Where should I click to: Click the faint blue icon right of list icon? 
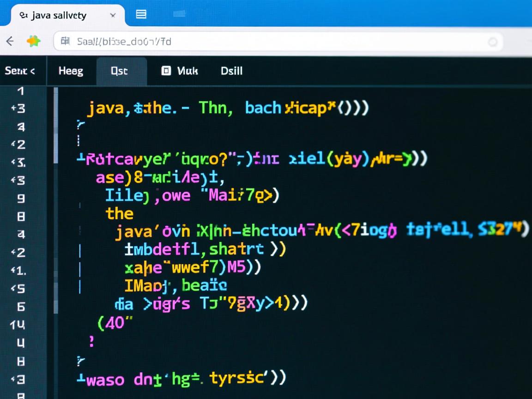point(179,14)
